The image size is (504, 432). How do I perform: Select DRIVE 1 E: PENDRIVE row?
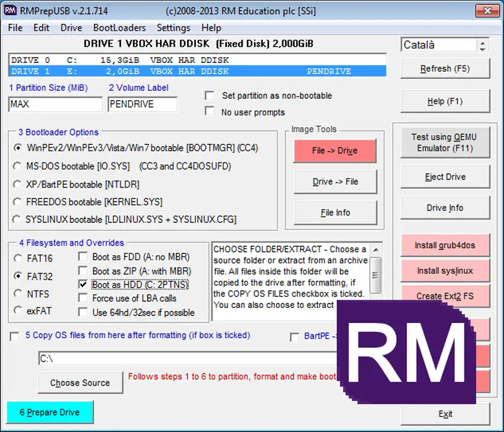[197, 71]
